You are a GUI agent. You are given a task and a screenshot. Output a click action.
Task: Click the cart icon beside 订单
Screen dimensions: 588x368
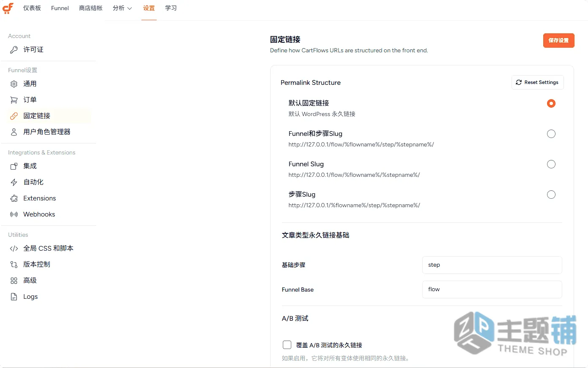[14, 100]
